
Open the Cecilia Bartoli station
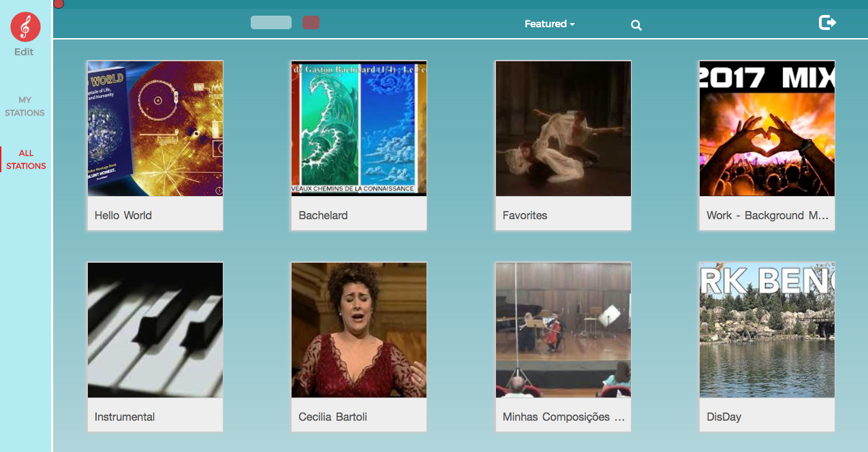coord(358,329)
